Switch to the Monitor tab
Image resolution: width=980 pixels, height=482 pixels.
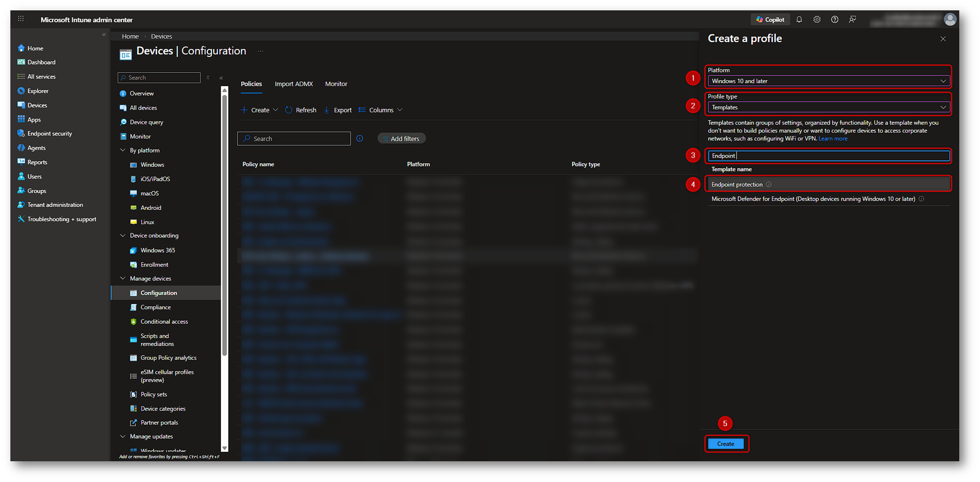click(x=336, y=84)
